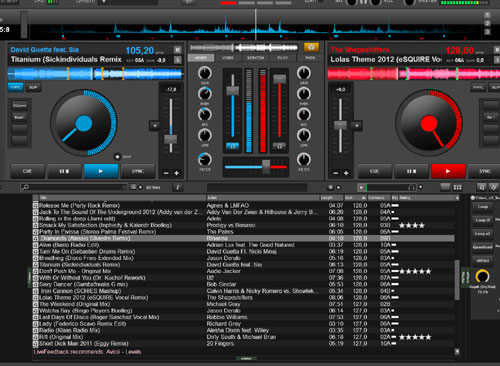Screen dimensions: 500x366
Task: Click the info 'i' button in browser toolbar
Action: 177,188
